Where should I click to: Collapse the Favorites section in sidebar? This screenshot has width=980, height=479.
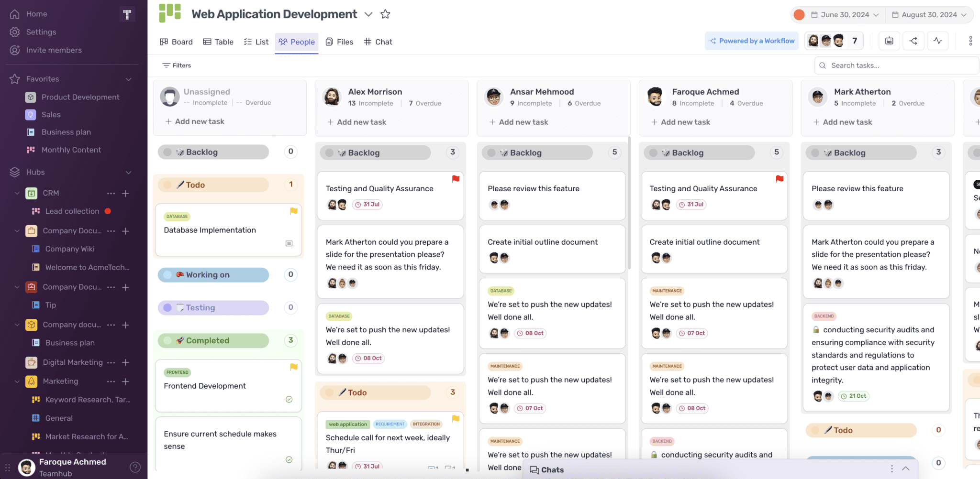[129, 79]
